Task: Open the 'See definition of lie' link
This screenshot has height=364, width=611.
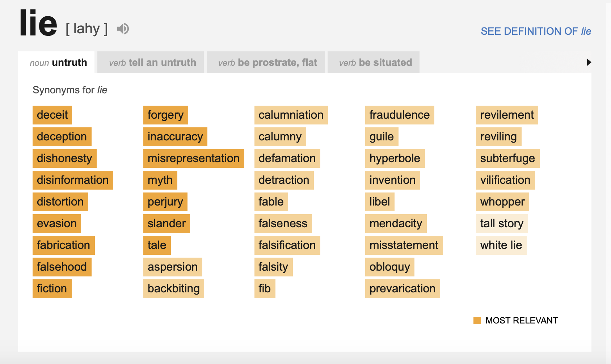Action: (x=536, y=31)
